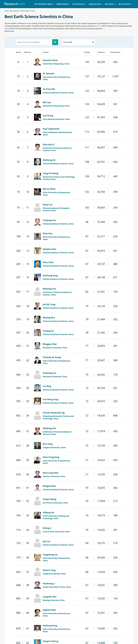Open Fu-Yuan Wu's scholar profile link

pos(49,89)
